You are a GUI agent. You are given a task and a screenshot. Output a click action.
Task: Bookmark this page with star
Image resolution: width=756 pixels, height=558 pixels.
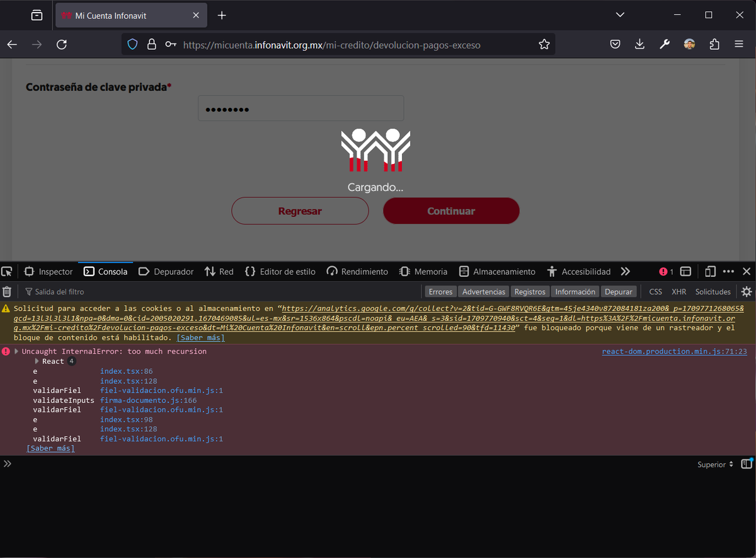(544, 44)
